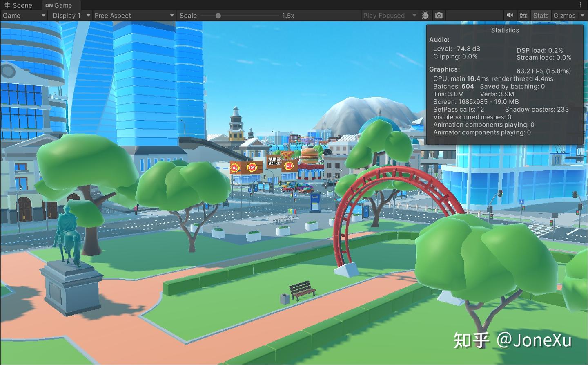Screen dimensions: 588x365
Task: Mute in-game audio via the speaker icon
Action: coord(510,16)
